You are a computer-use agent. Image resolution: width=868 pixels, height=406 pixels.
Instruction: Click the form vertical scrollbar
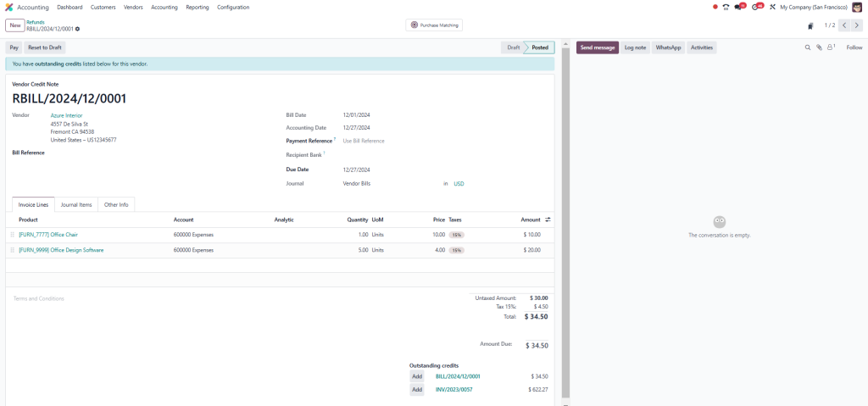pyautogui.click(x=565, y=221)
